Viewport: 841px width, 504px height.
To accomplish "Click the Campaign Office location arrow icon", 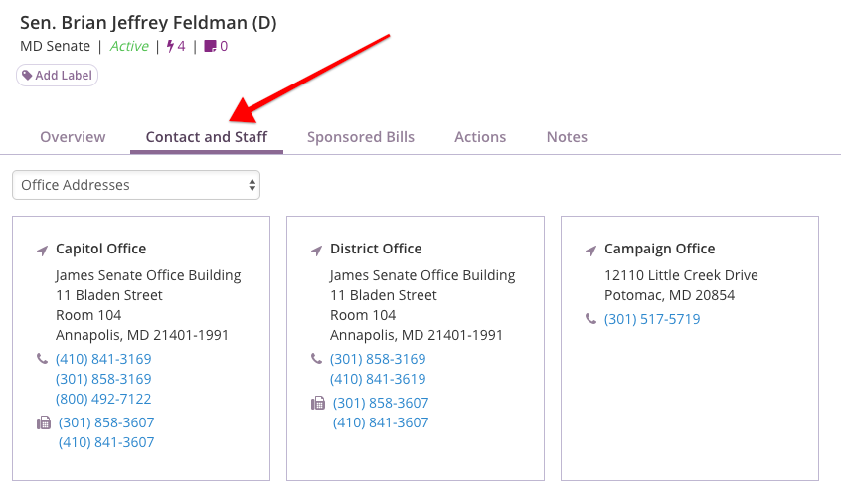I will point(591,251).
